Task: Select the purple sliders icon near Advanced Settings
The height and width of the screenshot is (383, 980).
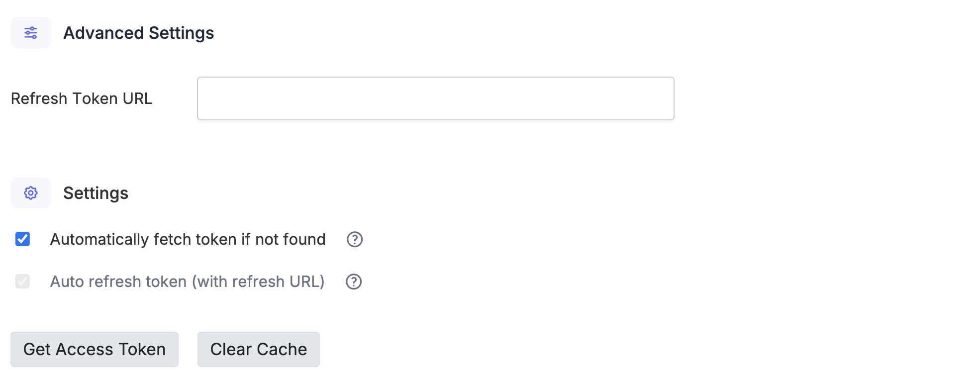Action: tap(30, 32)
